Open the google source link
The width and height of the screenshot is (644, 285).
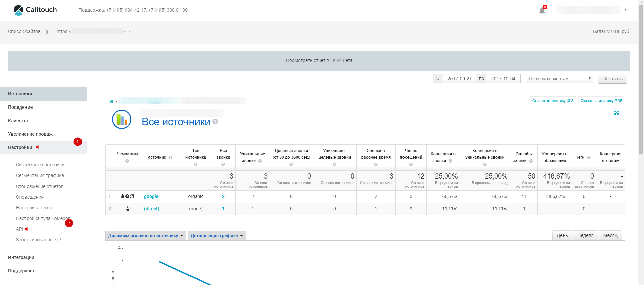pos(151,196)
